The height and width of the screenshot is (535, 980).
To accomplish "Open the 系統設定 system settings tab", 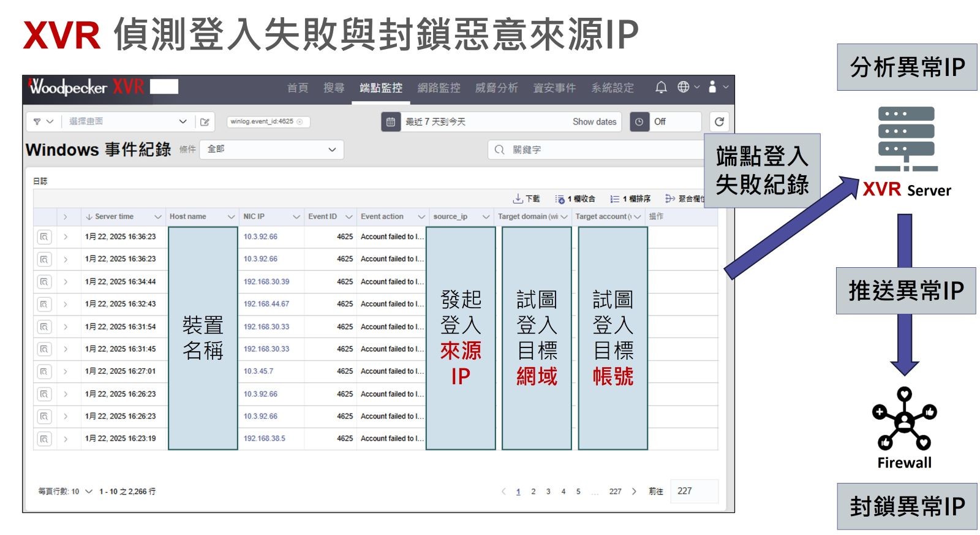I will [x=612, y=88].
